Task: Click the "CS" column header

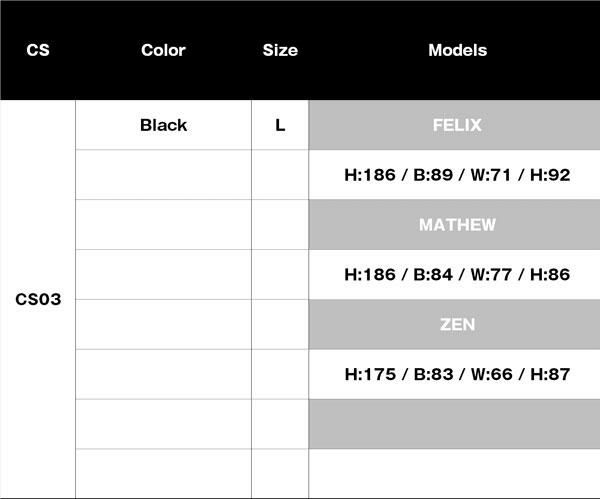Action: [x=38, y=50]
